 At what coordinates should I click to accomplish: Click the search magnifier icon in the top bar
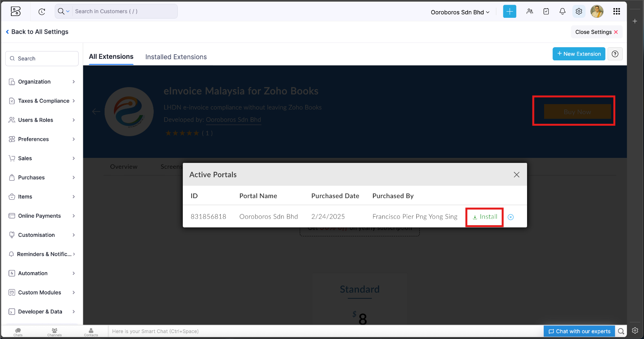pyautogui.click(x=61, y=11)
